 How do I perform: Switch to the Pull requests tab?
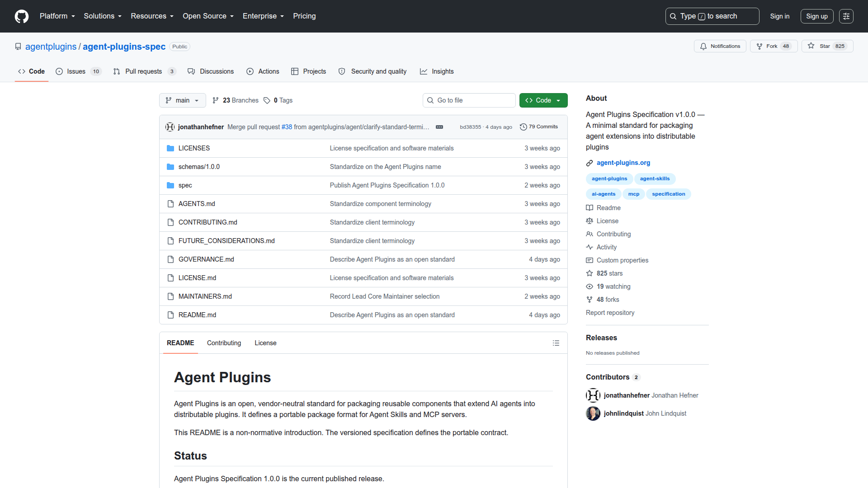pyautogui.click(x=144, y=71)
